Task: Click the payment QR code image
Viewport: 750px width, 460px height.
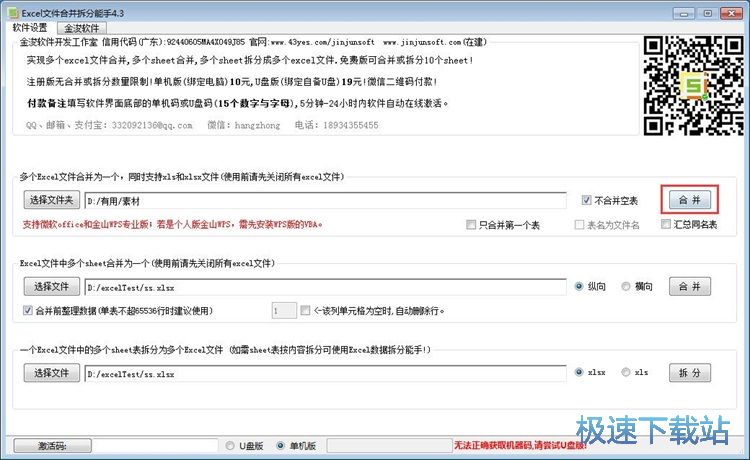Action: pyautogui.click(x=693, y=86)
